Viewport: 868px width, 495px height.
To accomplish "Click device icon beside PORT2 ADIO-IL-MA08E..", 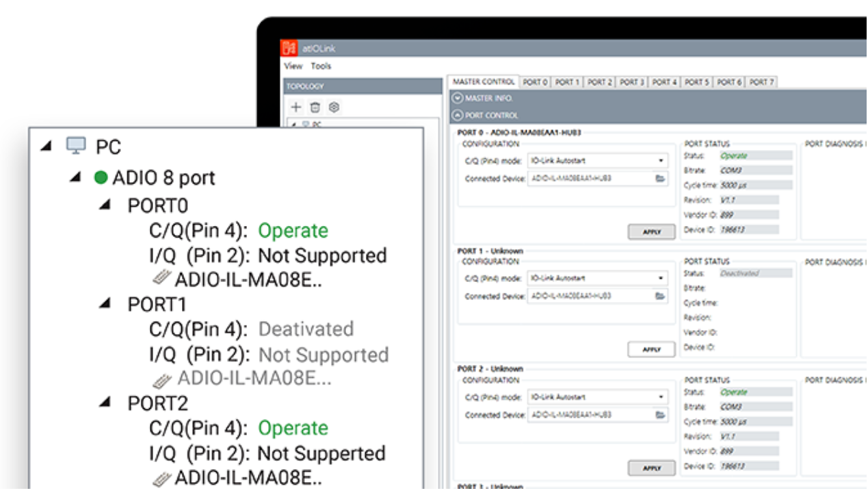I will tap(162, 477).
